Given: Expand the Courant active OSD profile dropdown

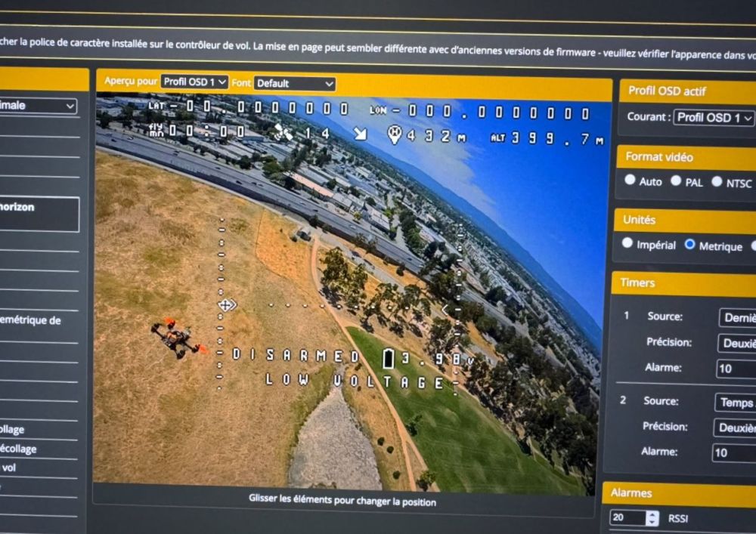Looking at the screenshot, I should click(x=714, y=118).
